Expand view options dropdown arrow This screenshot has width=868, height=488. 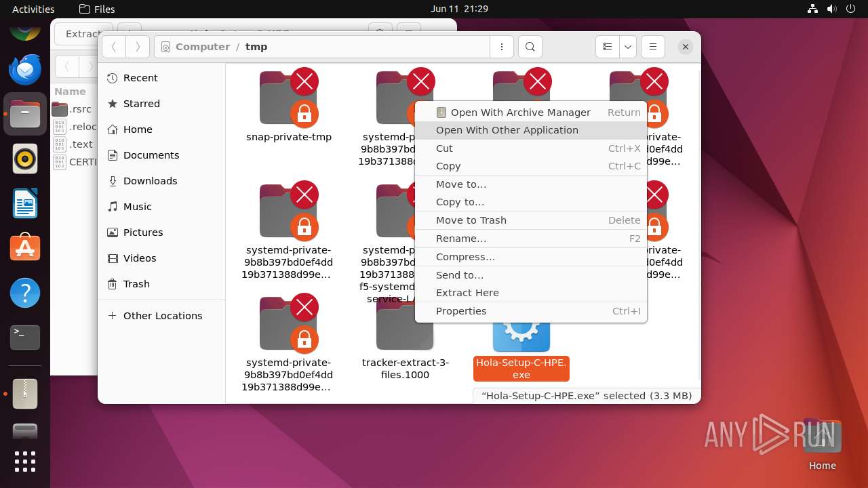(628, 47)
